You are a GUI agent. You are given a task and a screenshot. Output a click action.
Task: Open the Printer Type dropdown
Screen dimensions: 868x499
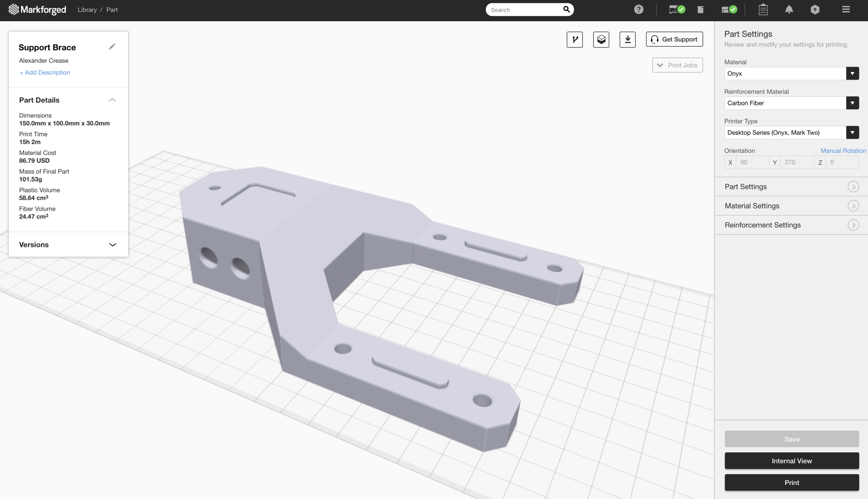(x=791, y=133)
